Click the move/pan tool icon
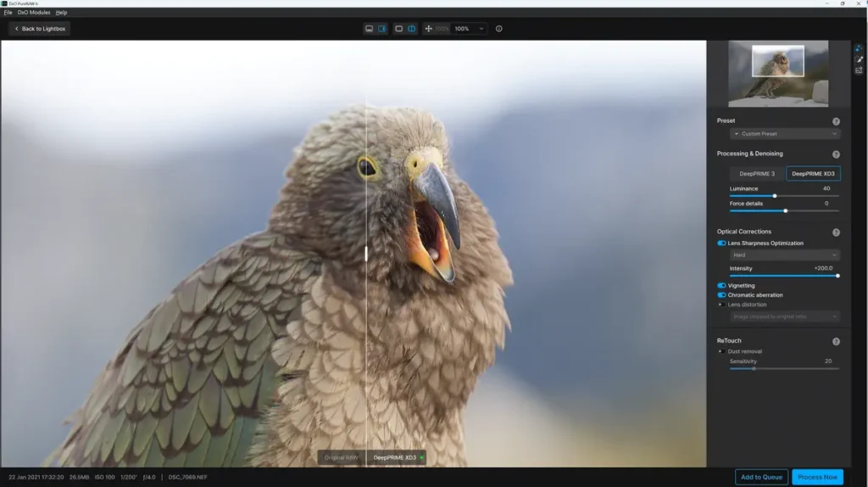This screenshot has height=487, width=868. point(428,29)
